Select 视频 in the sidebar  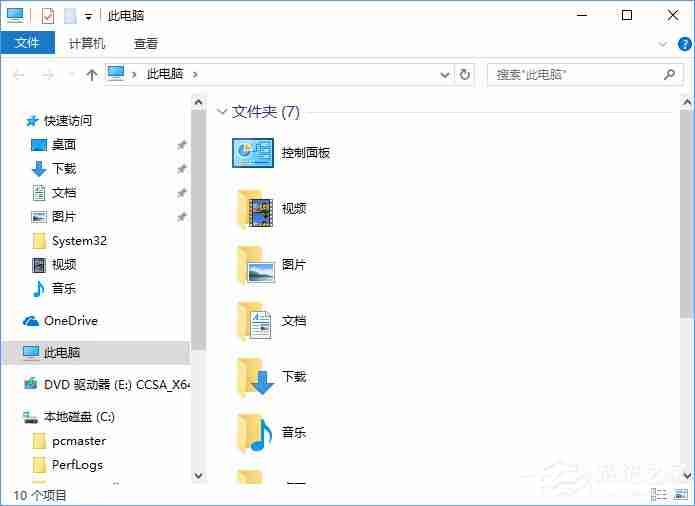(x=64, y=265)
